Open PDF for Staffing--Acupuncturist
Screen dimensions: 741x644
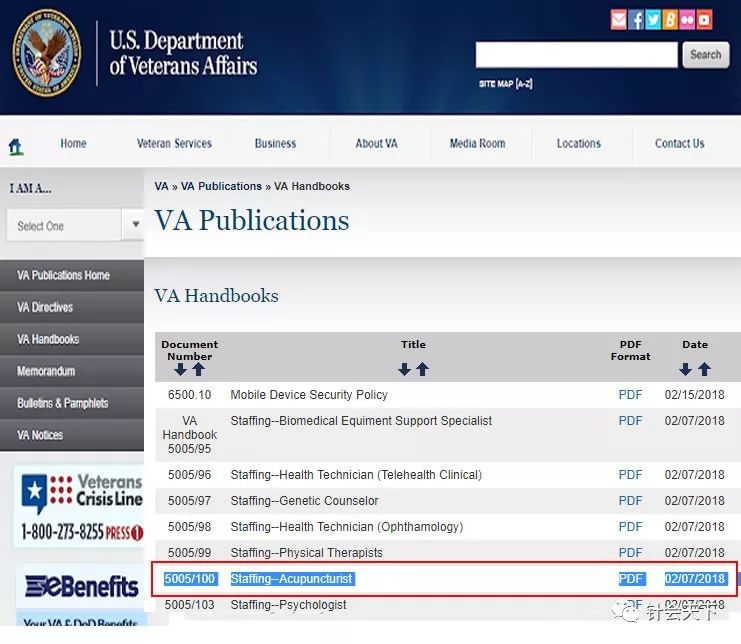tap(631, 578)
